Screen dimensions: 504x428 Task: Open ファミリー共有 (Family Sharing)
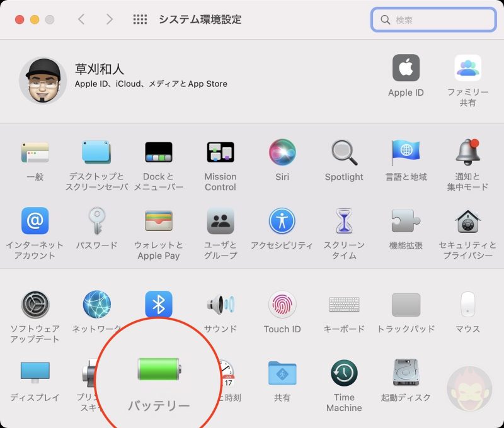pos(467,69)
